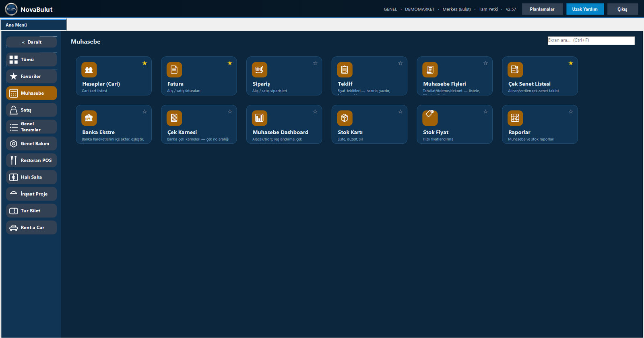Image resolution: width=644 pixels, height=338 pixels.
Task: Select Muhasebe in the sidebar
Action: (31, 93)
